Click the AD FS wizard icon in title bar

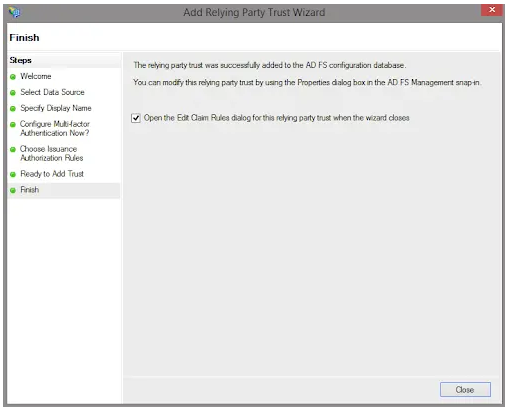(x=14, y=12)
